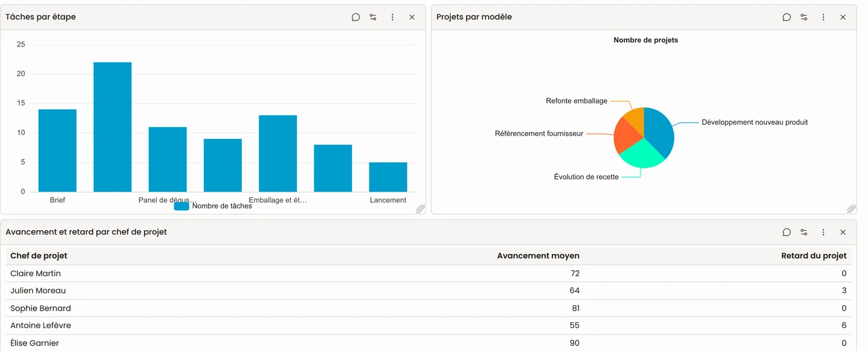This screenshot has width=868, height=351.
Task: Click the Avancement et retard par chef title
Action: click(86, 233)
